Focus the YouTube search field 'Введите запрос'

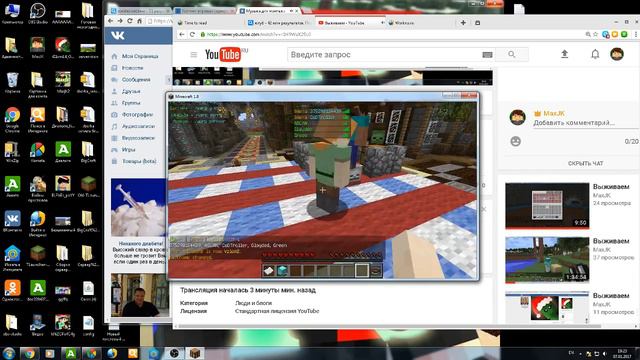[384, 55]
